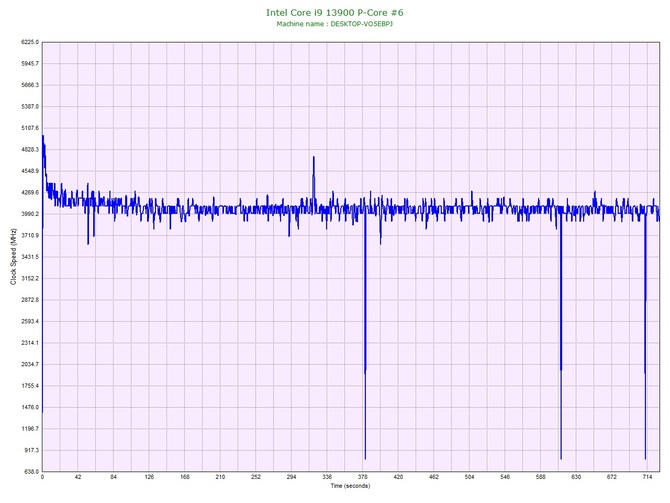Click the deep clock drop line near 380 seconds
The width and height of the screenshot is (670, 503).
(x=365, y=333)
